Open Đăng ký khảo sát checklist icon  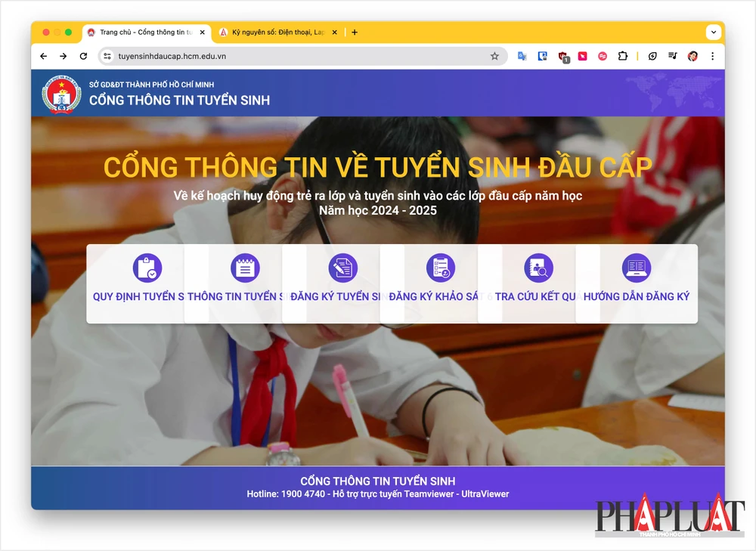click(441, 267)
